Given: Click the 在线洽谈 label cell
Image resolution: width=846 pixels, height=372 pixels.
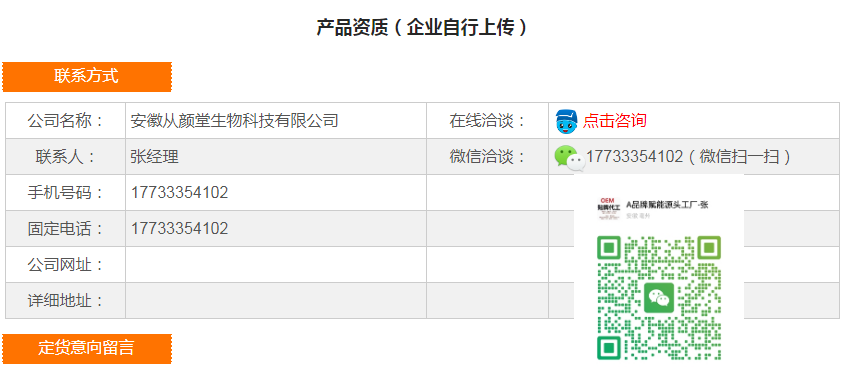Looking at the screenshot, I should pyautogui.click(x=487, y=120).
